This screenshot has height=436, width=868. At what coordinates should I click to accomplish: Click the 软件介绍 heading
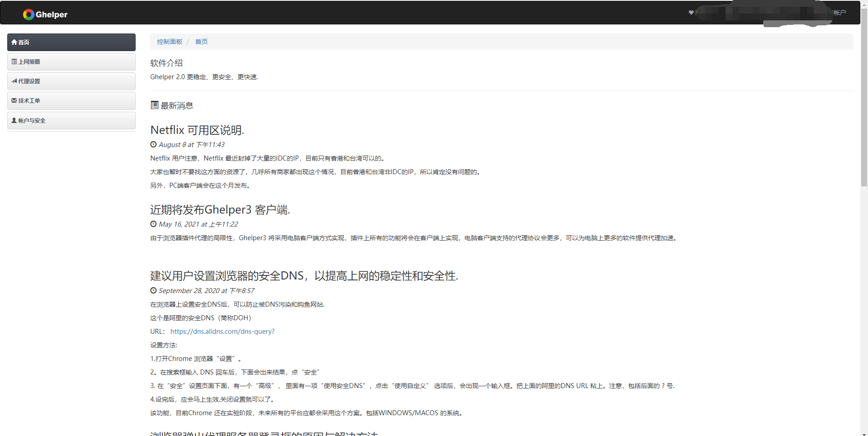click(x=166, y=63)
